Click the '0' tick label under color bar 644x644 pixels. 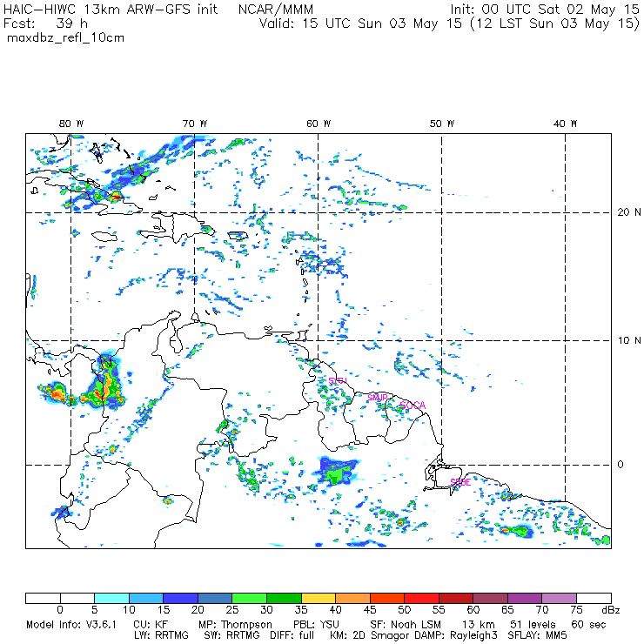60,610
